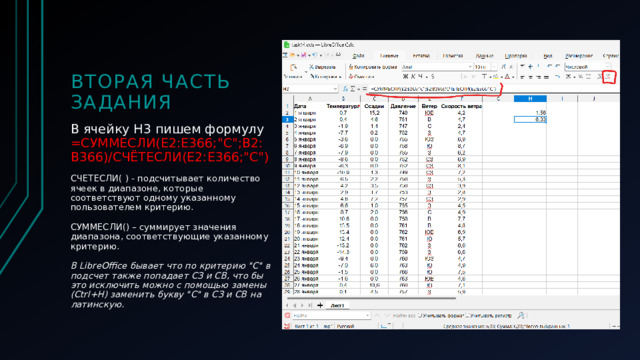
Task: Click the red-circled toolbar icon at right
Action: point(609,77)
